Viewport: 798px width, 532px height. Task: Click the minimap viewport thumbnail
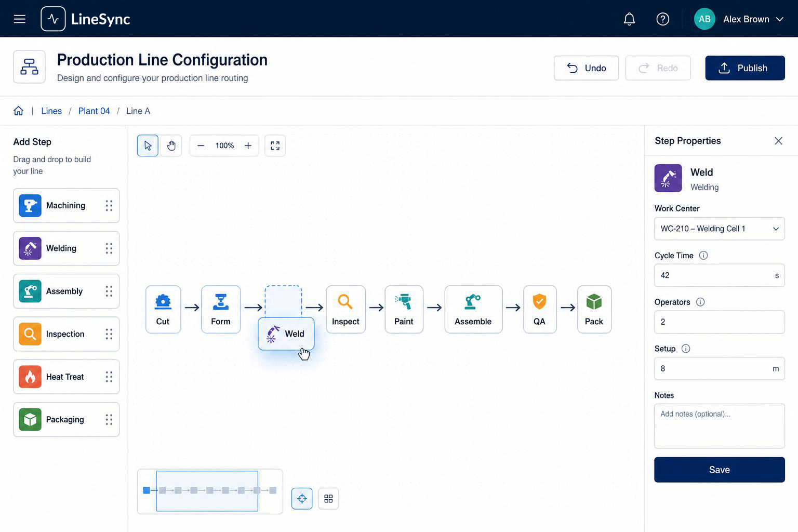tap(207, 491)
